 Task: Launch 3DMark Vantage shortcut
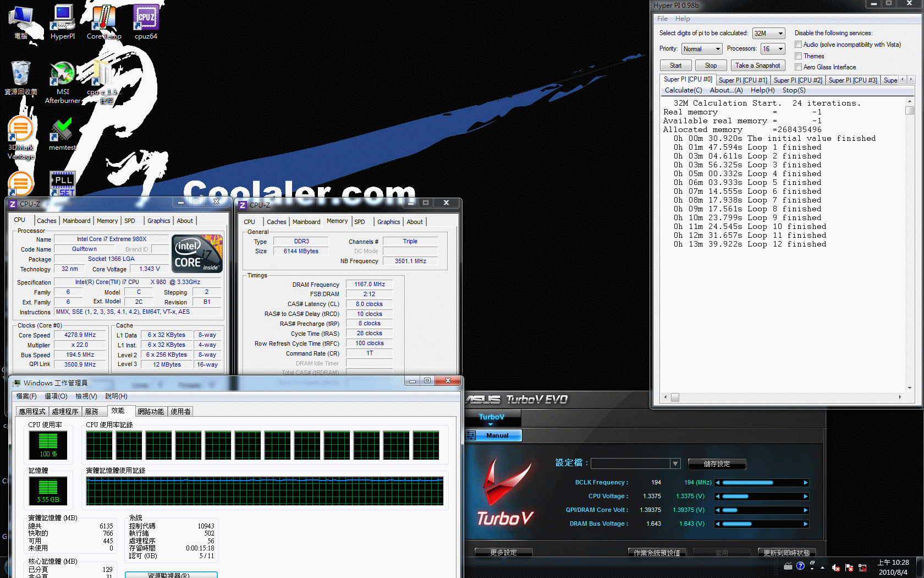point(21,138)
